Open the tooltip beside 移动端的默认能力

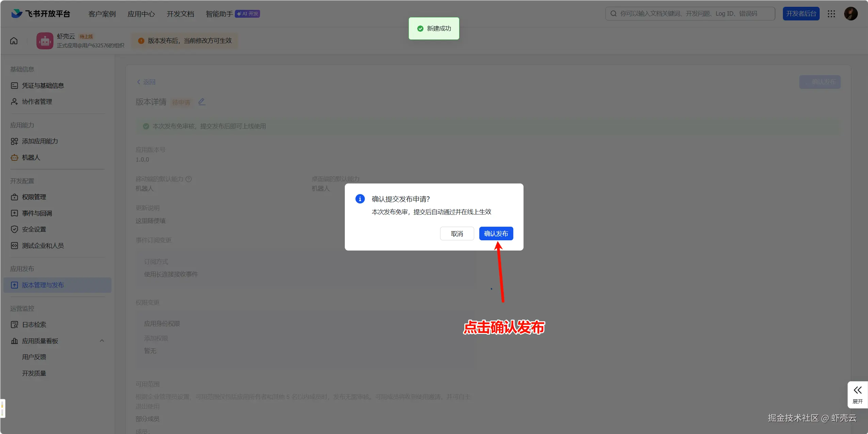click(189, 179)
